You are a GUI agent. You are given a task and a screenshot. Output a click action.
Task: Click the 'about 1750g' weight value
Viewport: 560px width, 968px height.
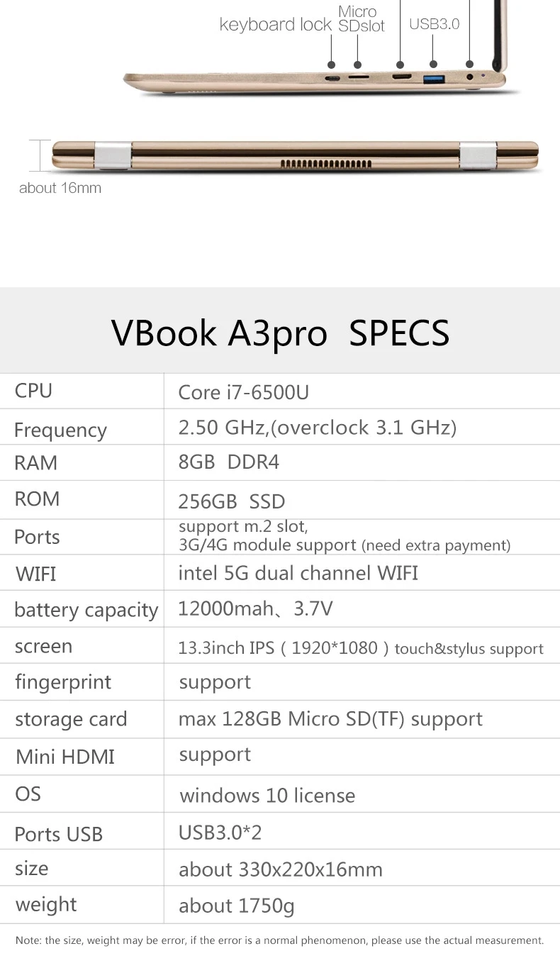point(236,906)
